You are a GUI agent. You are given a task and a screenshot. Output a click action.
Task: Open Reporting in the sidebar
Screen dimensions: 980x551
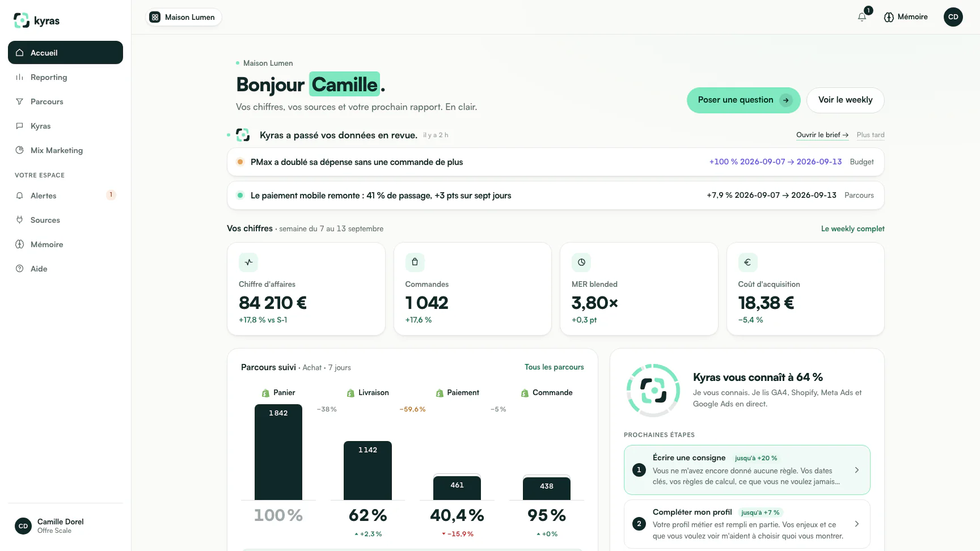pyautogui.click(x=65, y=77)
